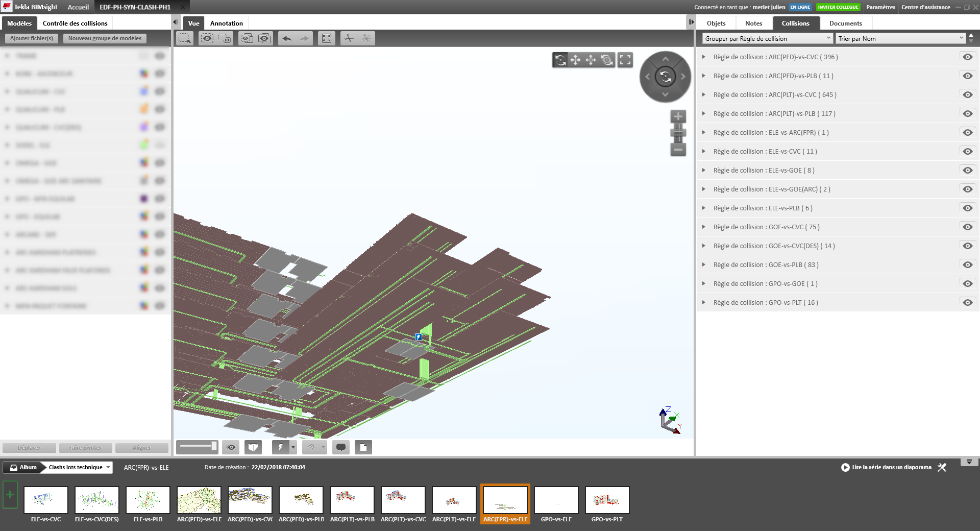Click the undo arrow in view toolbar
Viewport: 980px width, 531px height.
click(x=287, y=38)
